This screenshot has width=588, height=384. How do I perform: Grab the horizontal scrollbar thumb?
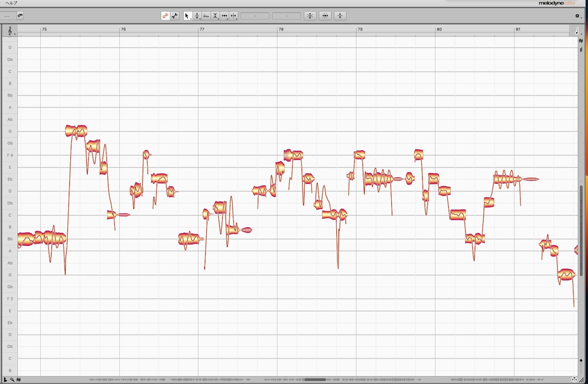click(315, 380)
